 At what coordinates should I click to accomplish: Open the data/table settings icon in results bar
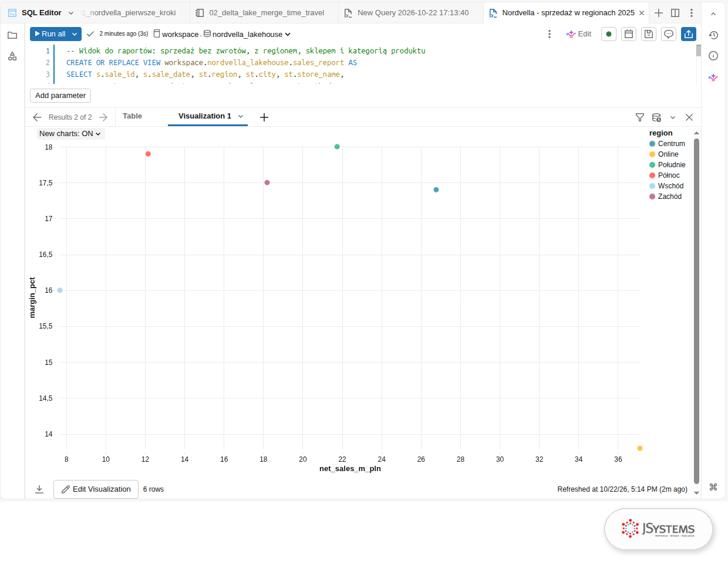(656, 117)
